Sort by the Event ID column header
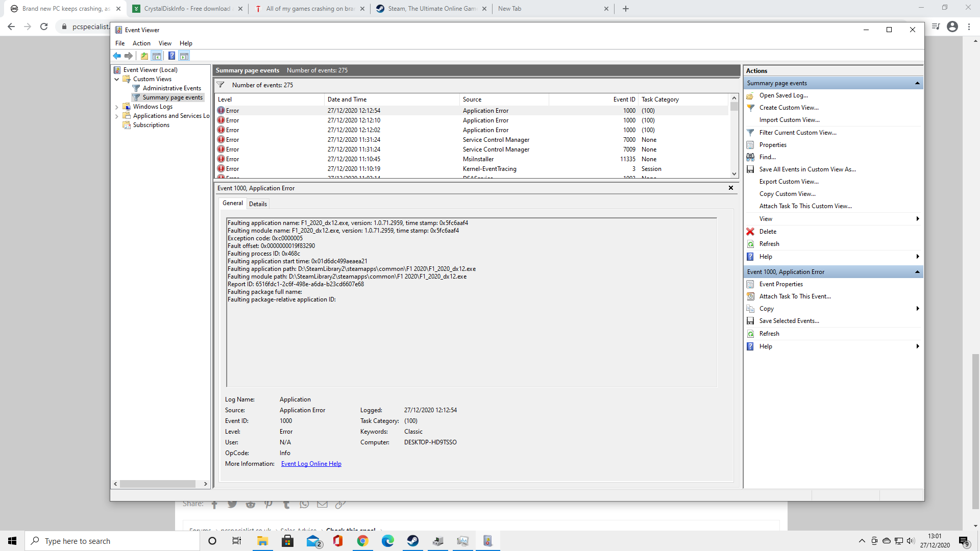The image size is (980, 551). tap(594, 99)
